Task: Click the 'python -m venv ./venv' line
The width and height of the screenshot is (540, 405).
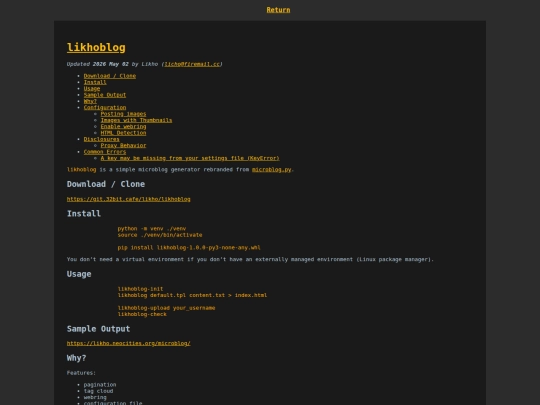Action: pos(152,229)
